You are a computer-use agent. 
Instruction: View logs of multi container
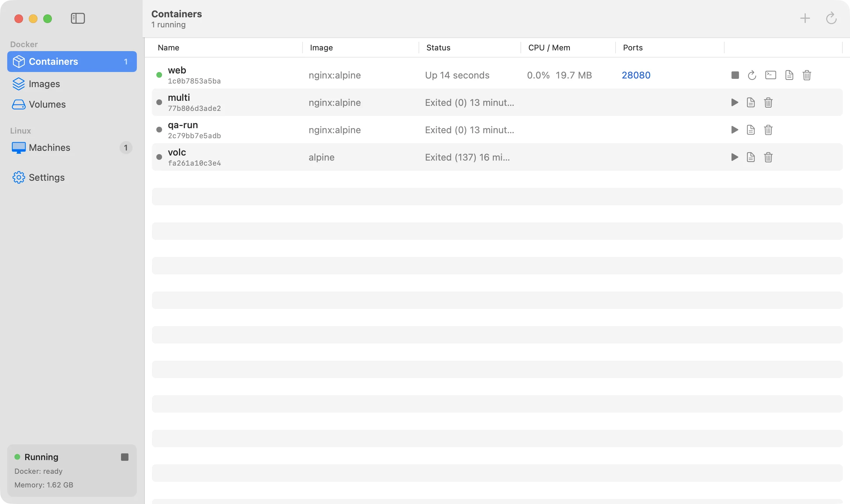click(x=751, y=103)
